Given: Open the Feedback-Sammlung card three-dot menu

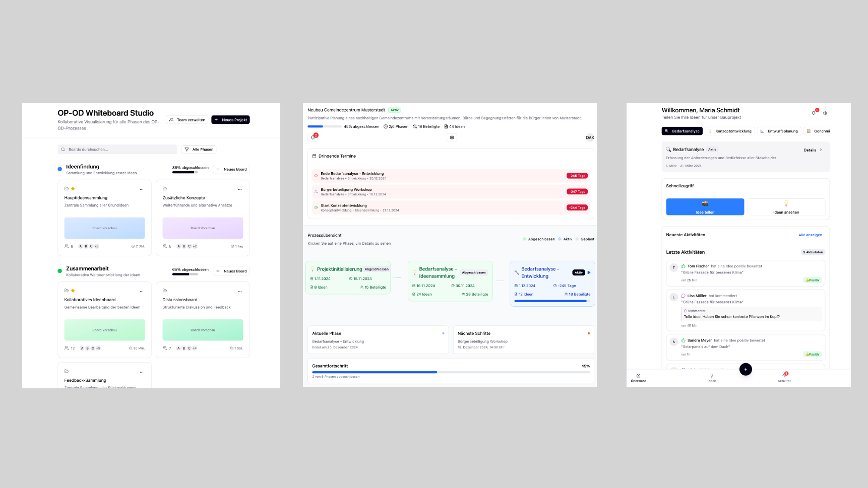Looking at the screenshot, I should click(x=142, y=372).
